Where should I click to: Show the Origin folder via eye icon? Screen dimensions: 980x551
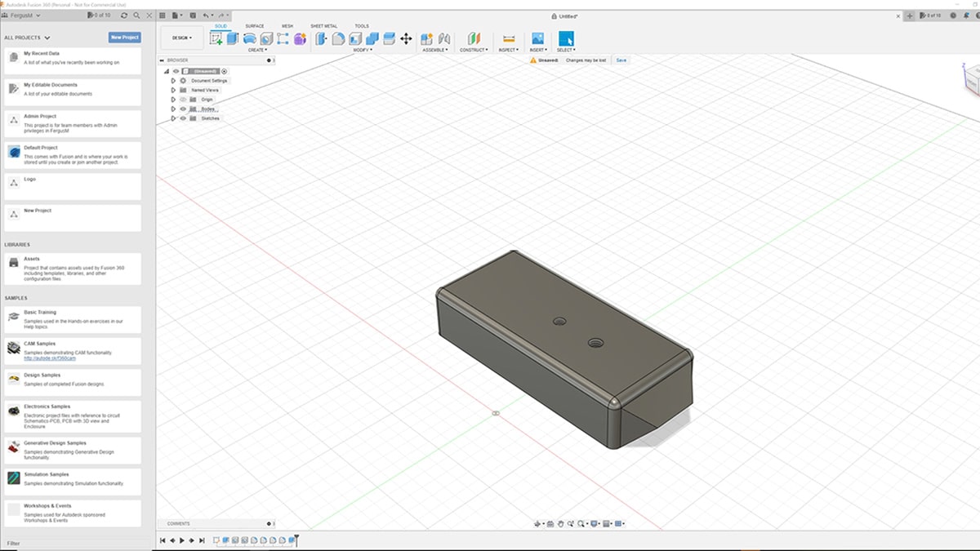click(x=183, y=100)
